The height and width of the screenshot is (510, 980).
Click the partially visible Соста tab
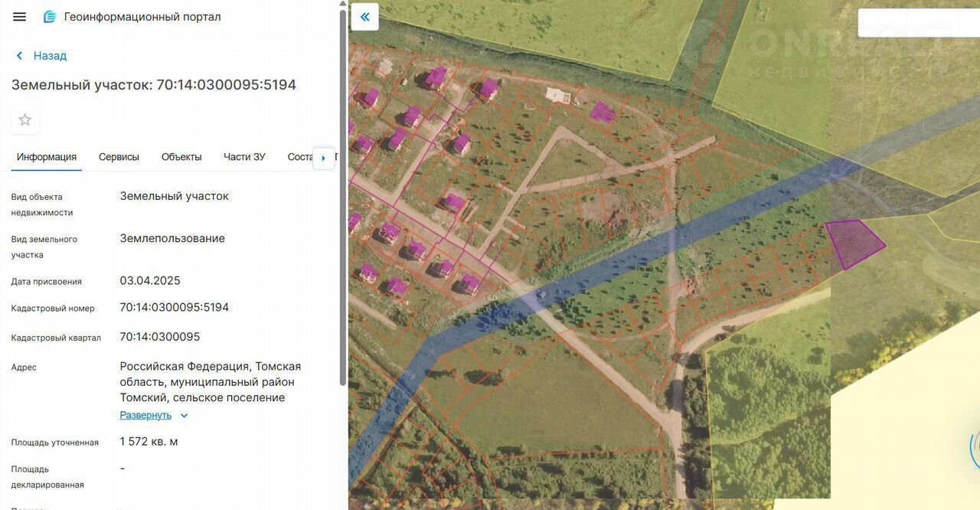(299, 157)
